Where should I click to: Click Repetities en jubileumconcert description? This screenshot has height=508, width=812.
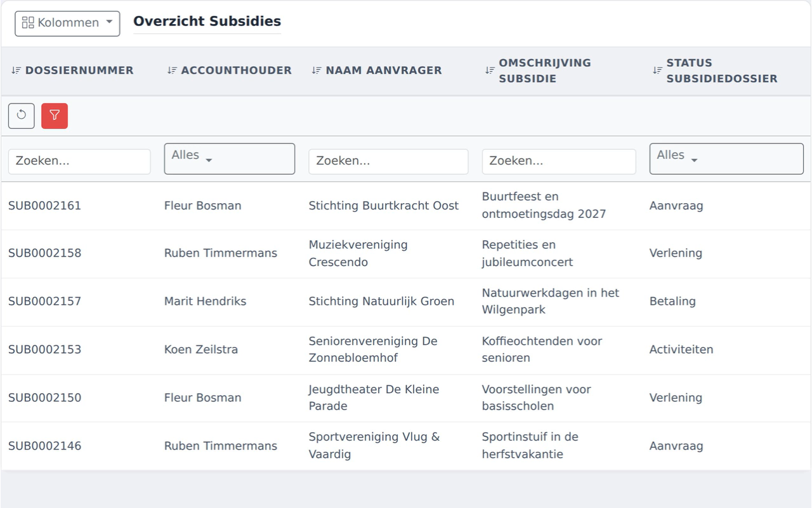[x=528, y=253]
